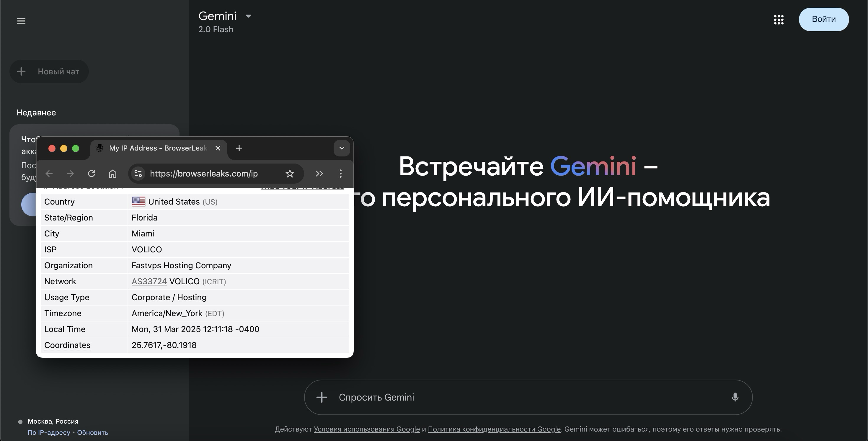Go back in the browser window
The height and width of the screenshot is (441, 868).
(x=49, y=174)
